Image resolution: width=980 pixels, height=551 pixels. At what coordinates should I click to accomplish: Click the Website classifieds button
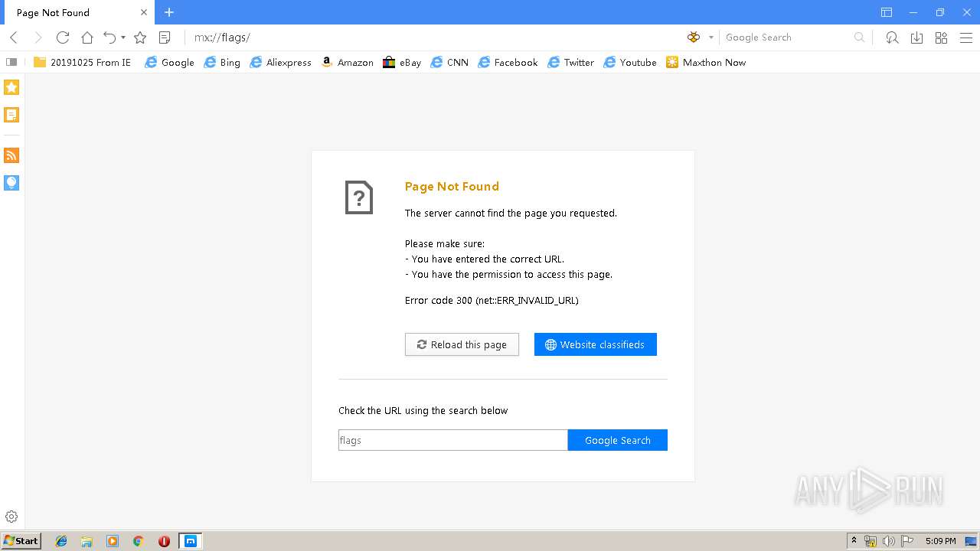tap(596, 344)
